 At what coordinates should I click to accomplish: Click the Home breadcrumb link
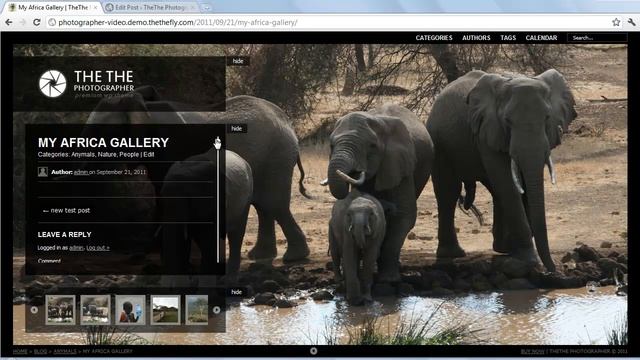pyautogui.click(x=20, y=351)
